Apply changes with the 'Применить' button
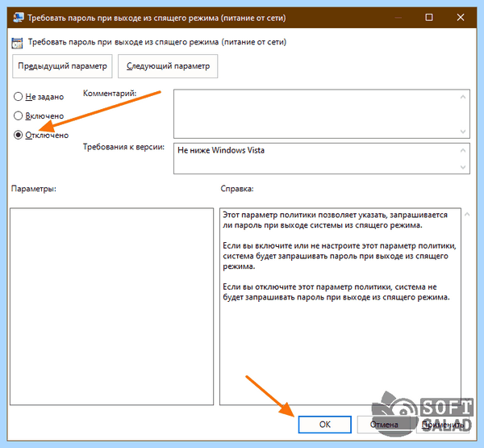Screen dimensions: 484x448 [443, 425]
